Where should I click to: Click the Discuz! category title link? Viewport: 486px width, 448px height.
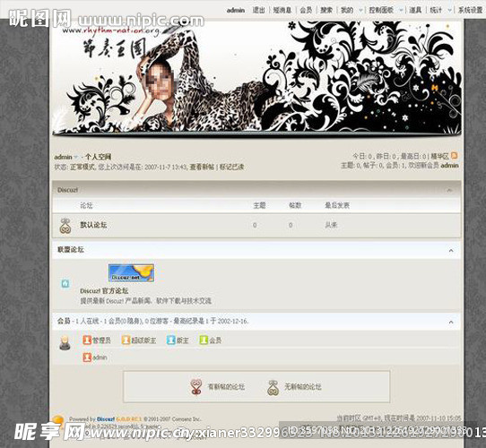[x=67, y=190]
